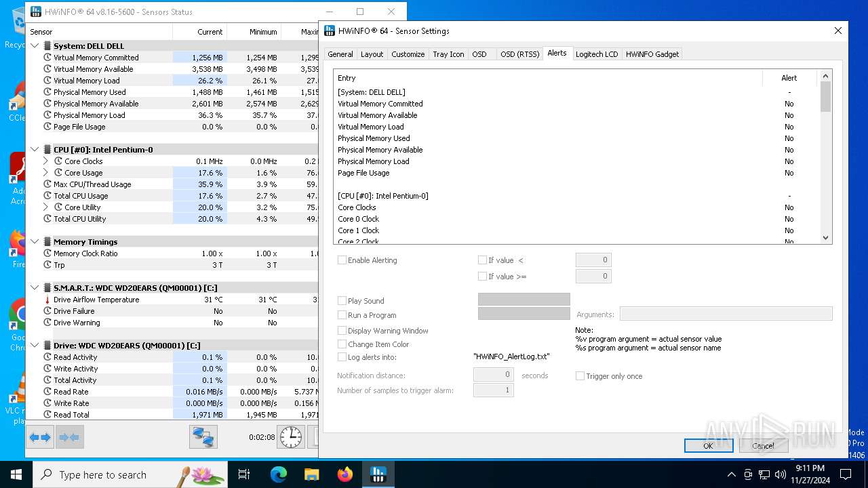Switch to the HWiNFO Gadget tab
The image size is (868, 488).
point(652,54)
